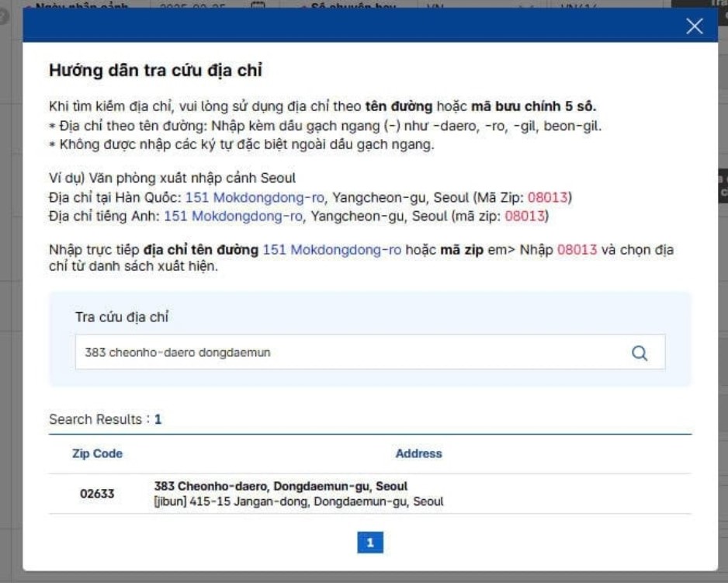Click the 'Tra cứu địa chỉ' search label
Viewport: 728px width, 583px height.
pos(122,317)
